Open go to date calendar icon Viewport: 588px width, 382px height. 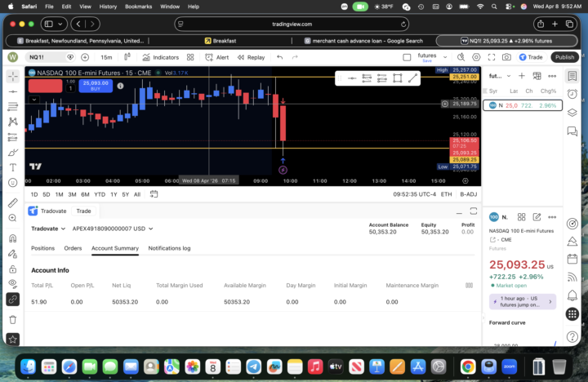(154, 194)
